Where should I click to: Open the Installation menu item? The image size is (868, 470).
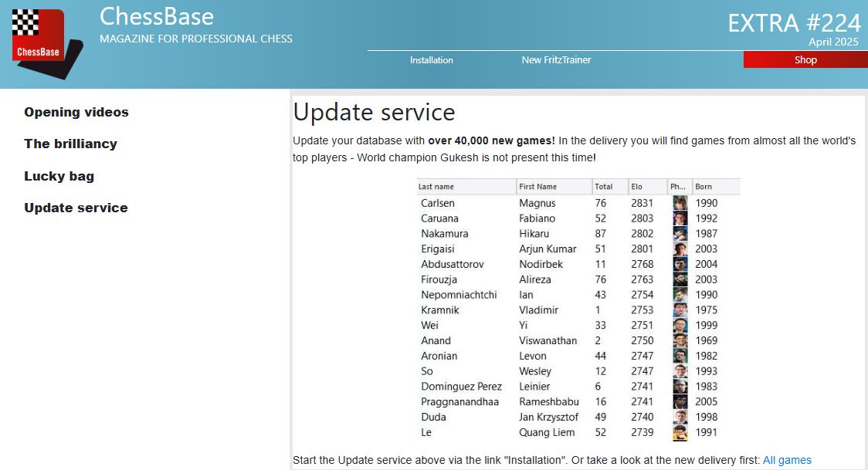coord(431,60)
